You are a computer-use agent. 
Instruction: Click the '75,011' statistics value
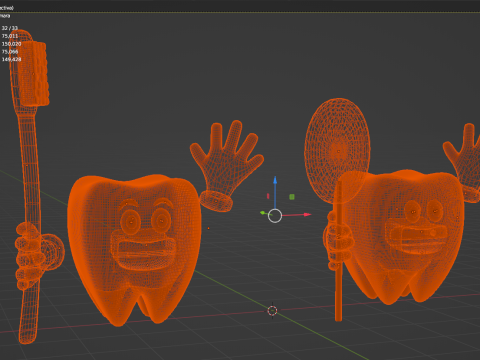pyautogui.click(x=10, y=36)
